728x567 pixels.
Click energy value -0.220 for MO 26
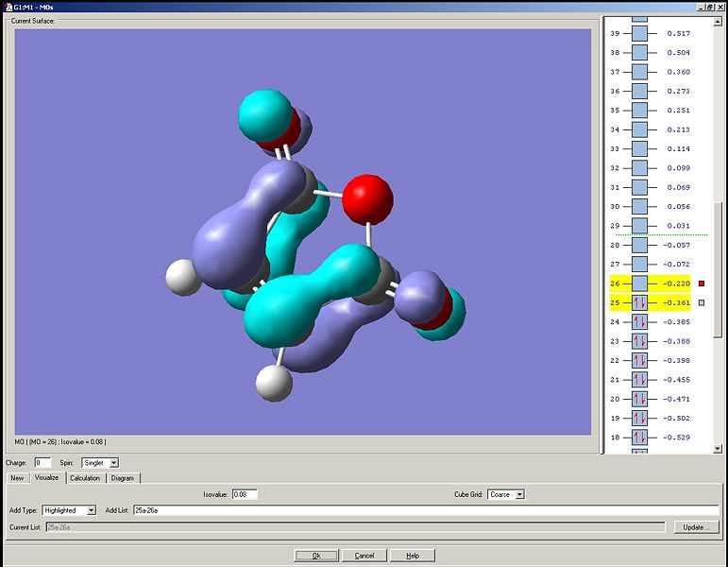tap(676, 283)
